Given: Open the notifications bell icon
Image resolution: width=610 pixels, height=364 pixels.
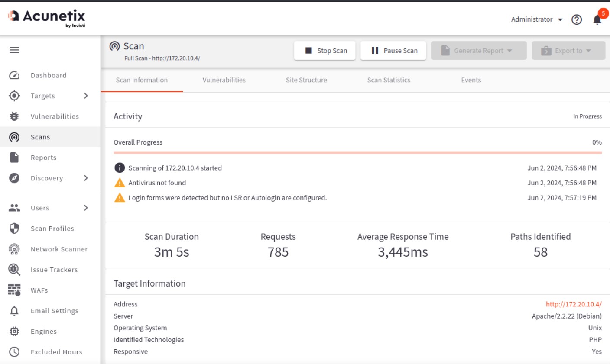Looking at the screenshot, I should click(x=597, y=20).
